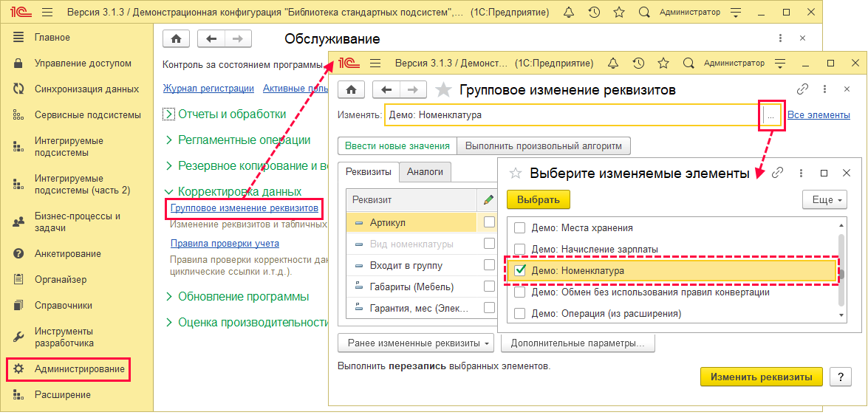Get link icon for Групповое изменение form
This screenshot has height=415, width=868.
802,89
